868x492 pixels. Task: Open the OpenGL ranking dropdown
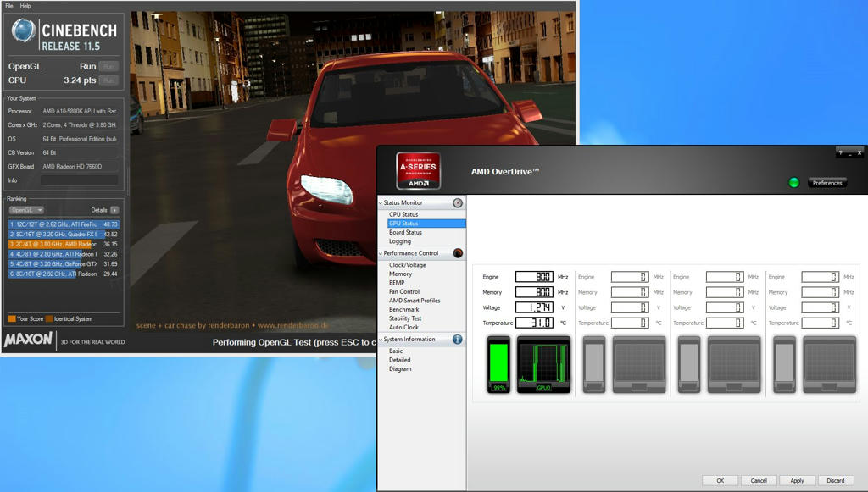pos(26,210)
